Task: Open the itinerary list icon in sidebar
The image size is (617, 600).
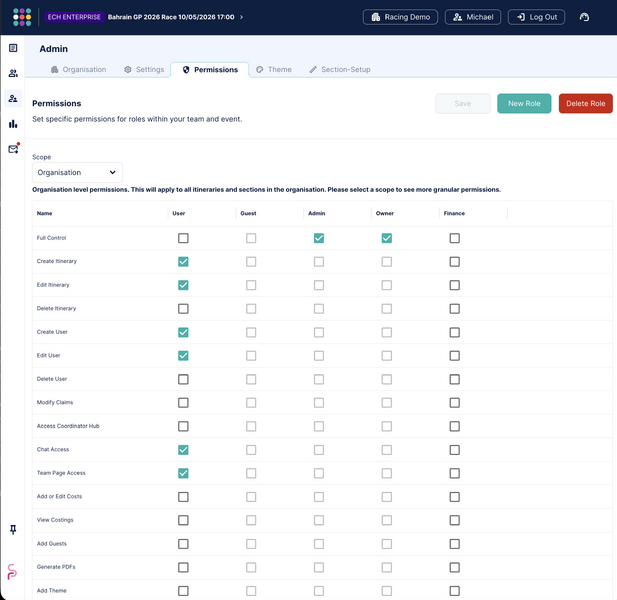Action: click(x=13, y=48)
